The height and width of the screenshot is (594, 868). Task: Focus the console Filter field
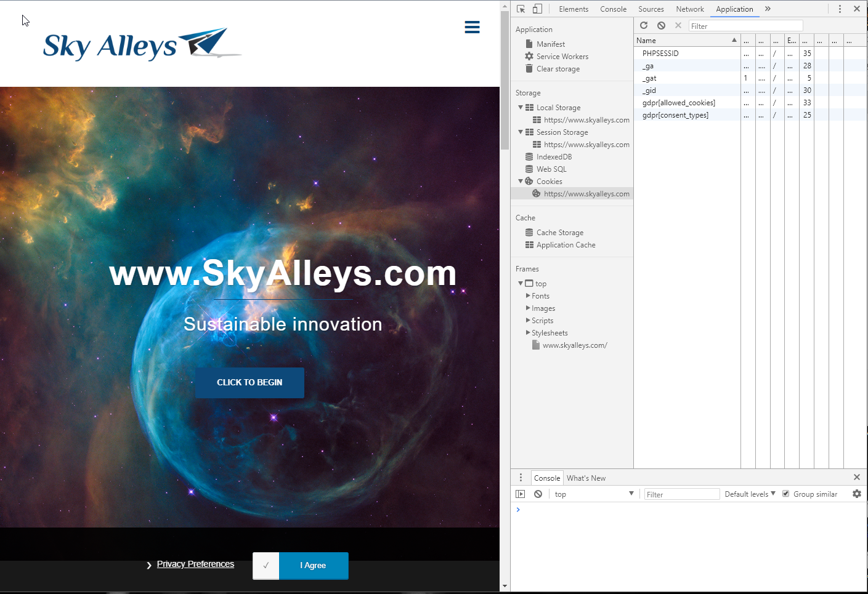[x=681, y=494]
